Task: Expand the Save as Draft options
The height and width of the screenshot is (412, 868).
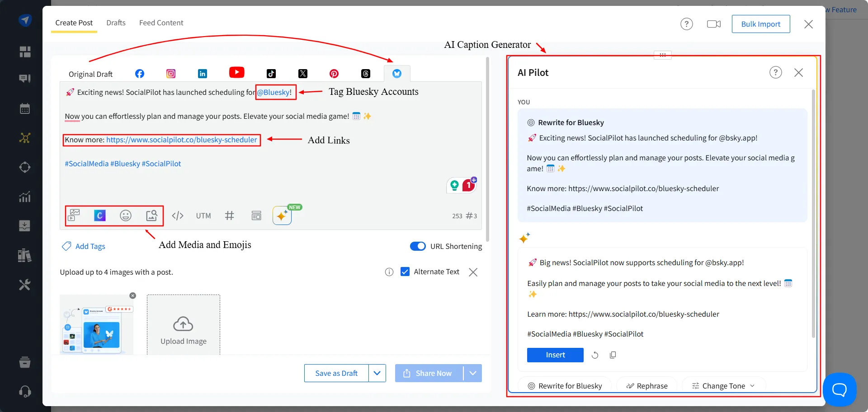Action: click(377, 373)
